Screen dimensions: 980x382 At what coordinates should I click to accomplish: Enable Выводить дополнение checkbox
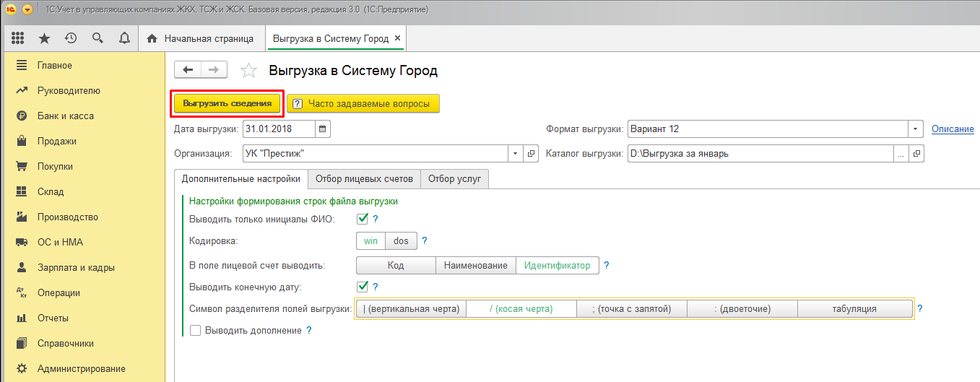(195, 330)
